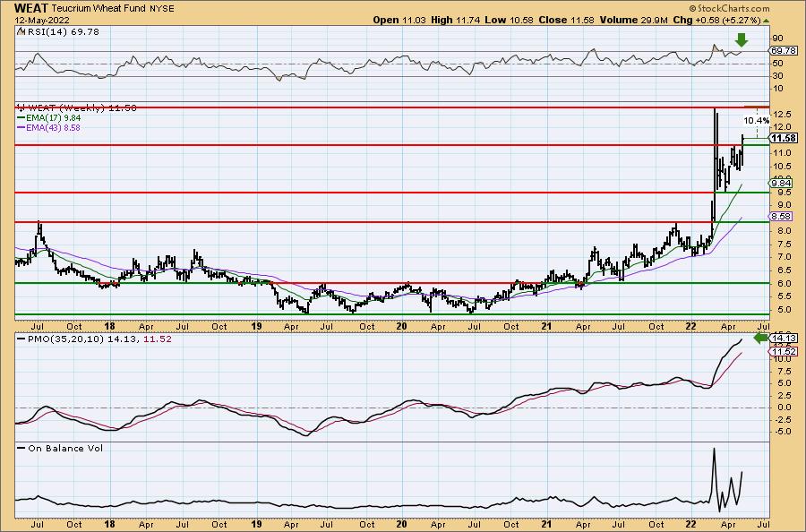This screenshot has height=532, width=806.
Task: Click the Volume 29.9M value
Action: pyautogui.click(x=633, y=20)
